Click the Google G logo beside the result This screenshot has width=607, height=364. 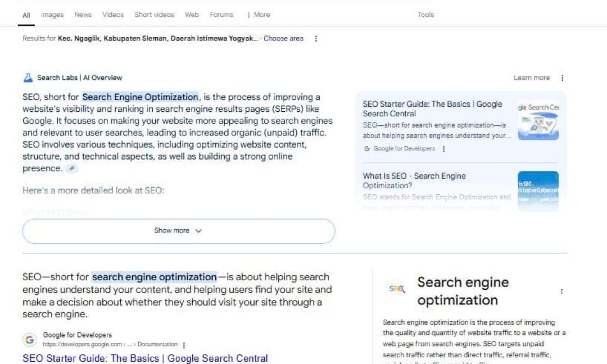pos(29,340)
